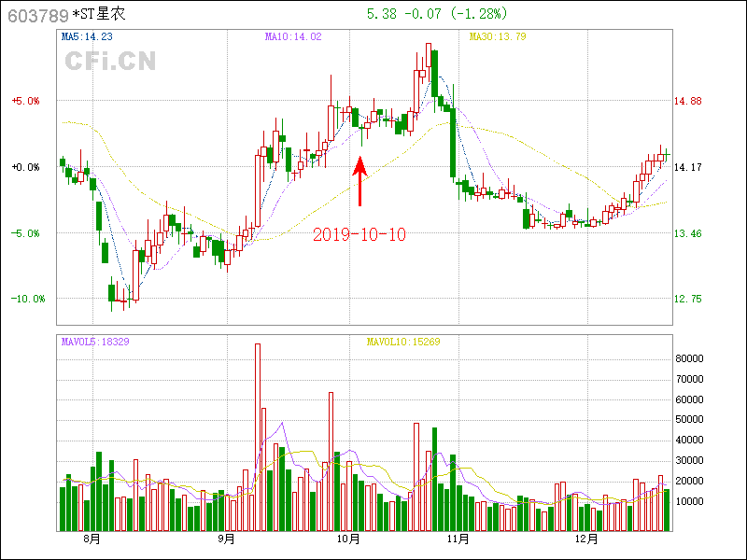Image resolution: width=747 pixels, height=560 pixels.
Task: Click the MA30:13.79 indicator label
Action: tap(498, 36)
